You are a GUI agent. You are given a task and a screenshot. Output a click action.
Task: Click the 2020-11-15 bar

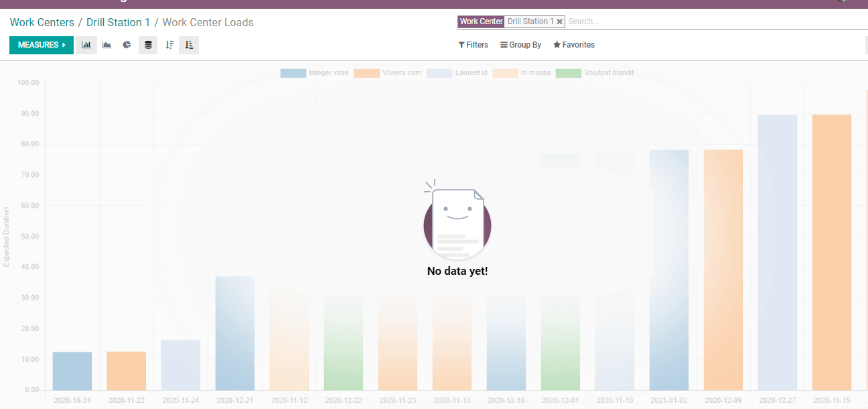832,253
